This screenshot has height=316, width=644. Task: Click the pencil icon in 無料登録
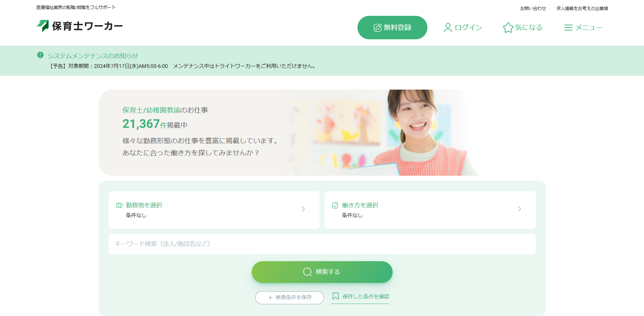(377, 28)
